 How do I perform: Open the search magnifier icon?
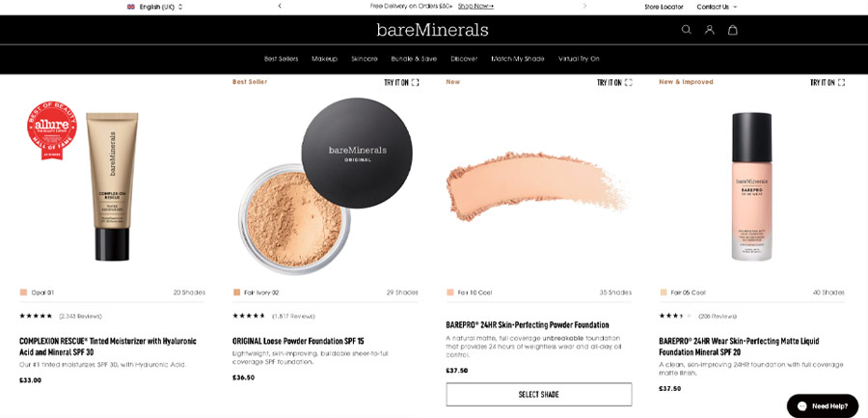(686, 30)
